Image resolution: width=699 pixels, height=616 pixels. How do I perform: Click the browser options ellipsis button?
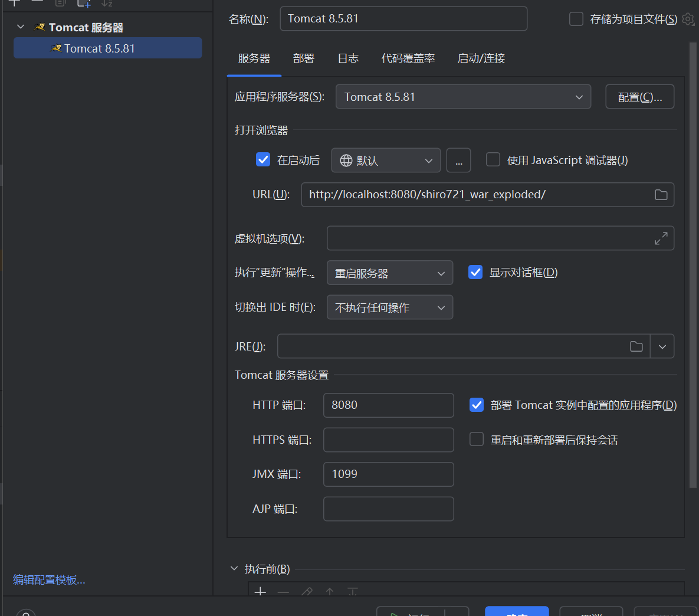(x=458, y=160)
